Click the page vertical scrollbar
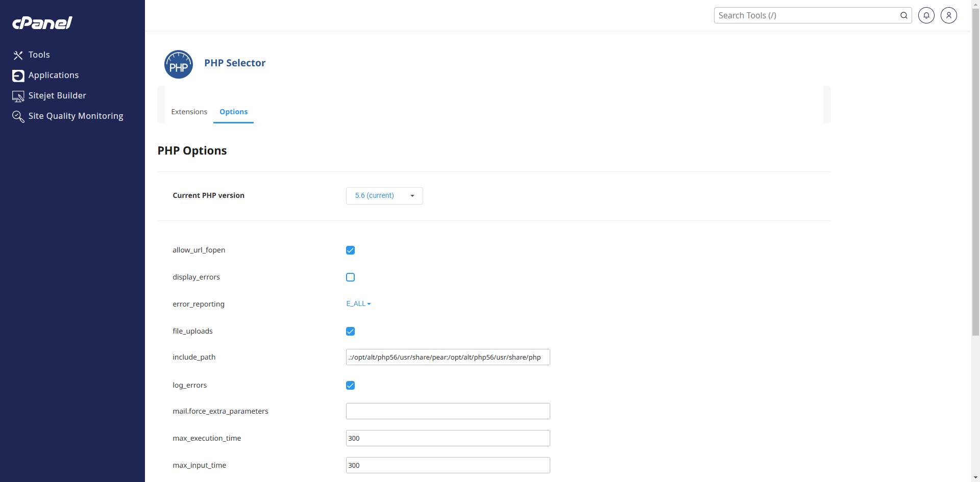The width and height of the screenshot is (980, 482). [975, 172]
